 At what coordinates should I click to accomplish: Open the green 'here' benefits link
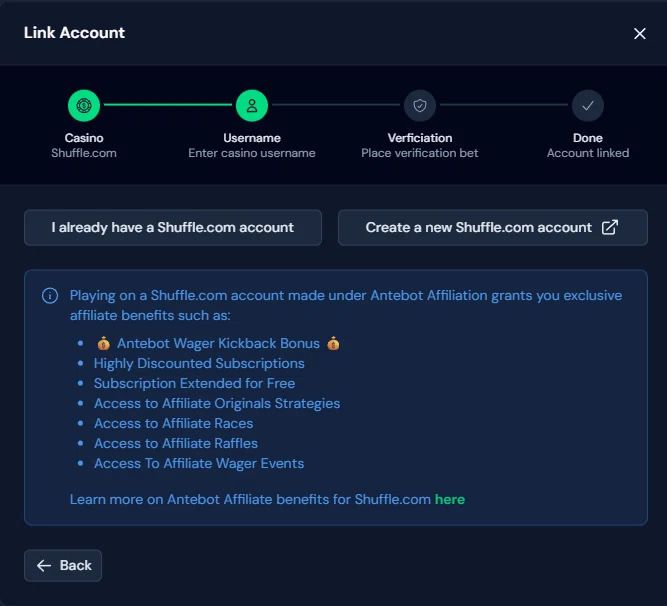(x=449, y=499)
